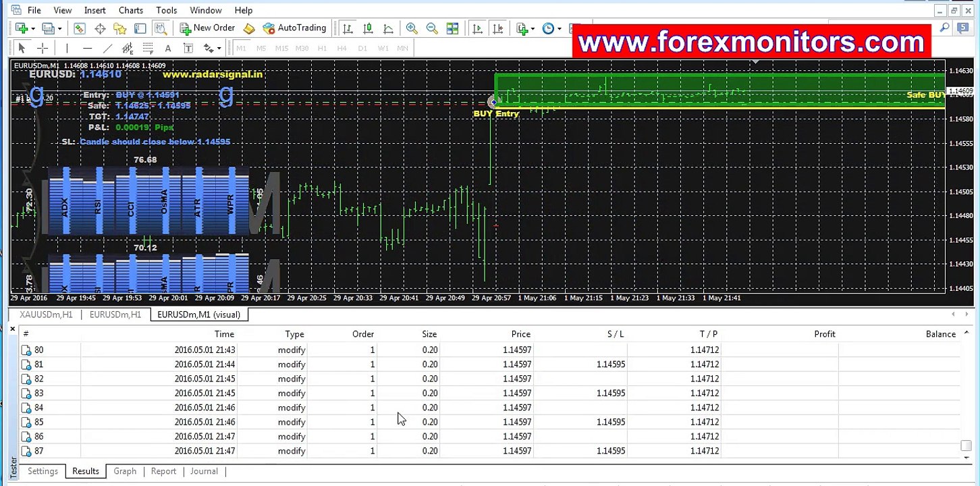The width and height of the screenshot is (980, 486).
Task: Open the Charts menu
Action: click(x=130, y=10)
